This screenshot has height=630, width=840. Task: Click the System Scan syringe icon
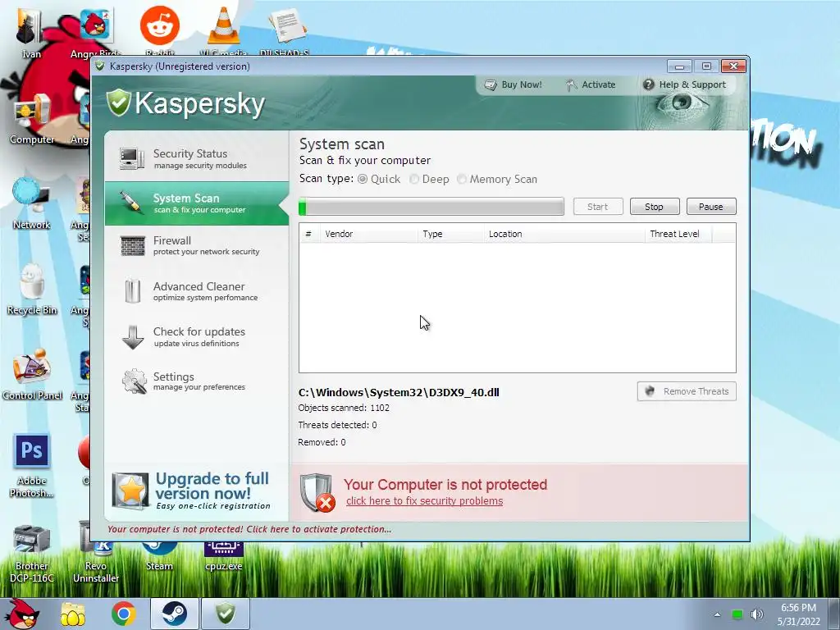click(x=130, y=203)
